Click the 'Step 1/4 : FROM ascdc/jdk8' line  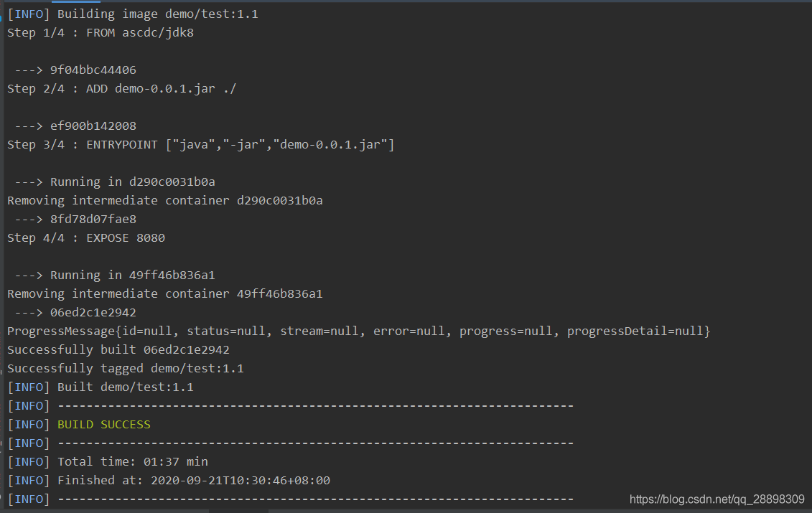(x=101, y=33)
